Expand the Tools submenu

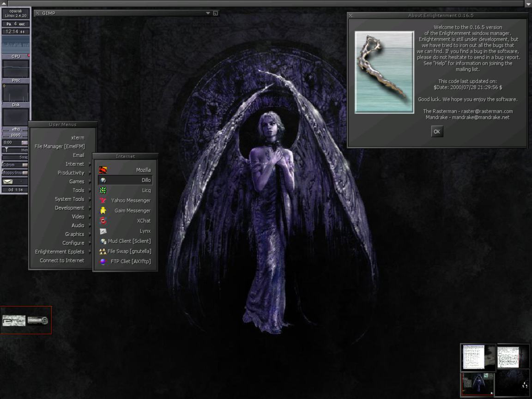pyautogui.click(x=90, y=191)
